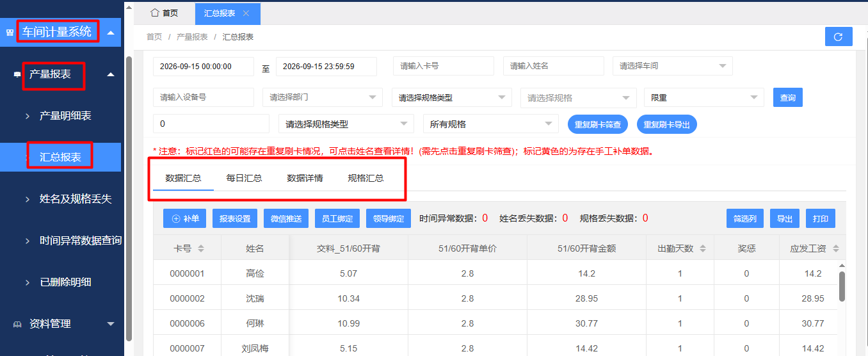Click the 请输入卡号 input field
Viewport: 868px width, 356px height.
pyautogui.click(x=444, y=66)
